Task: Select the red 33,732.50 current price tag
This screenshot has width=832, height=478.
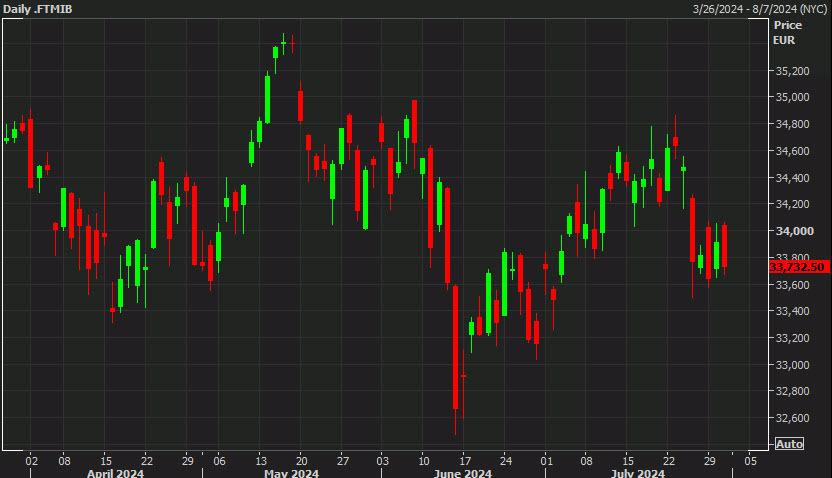Action: point(797,267)
